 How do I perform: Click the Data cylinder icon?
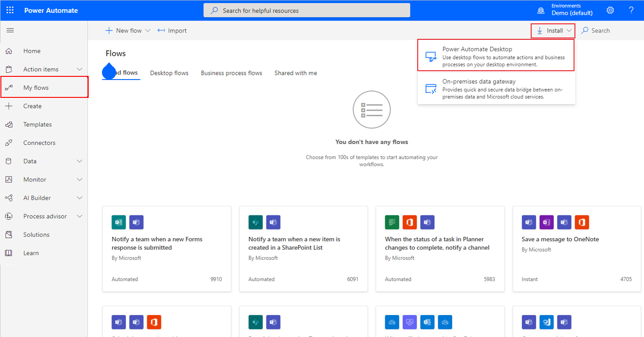coord(9,161)
